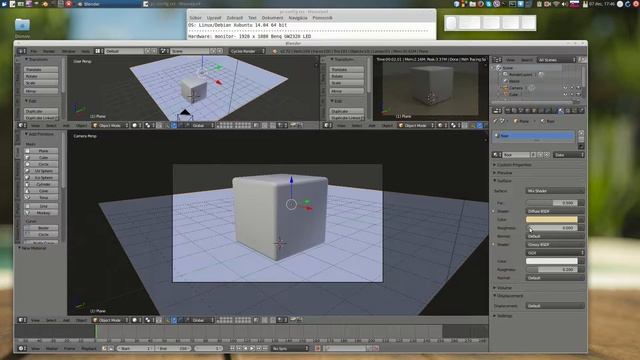This screenshot has width=640, height=360.
Task: Open the All Scenes dropdown in outliner
Action: (x=557, y=60)
